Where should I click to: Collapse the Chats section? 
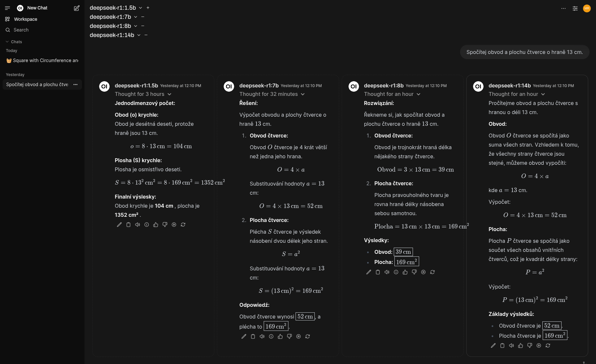[14, 42]
